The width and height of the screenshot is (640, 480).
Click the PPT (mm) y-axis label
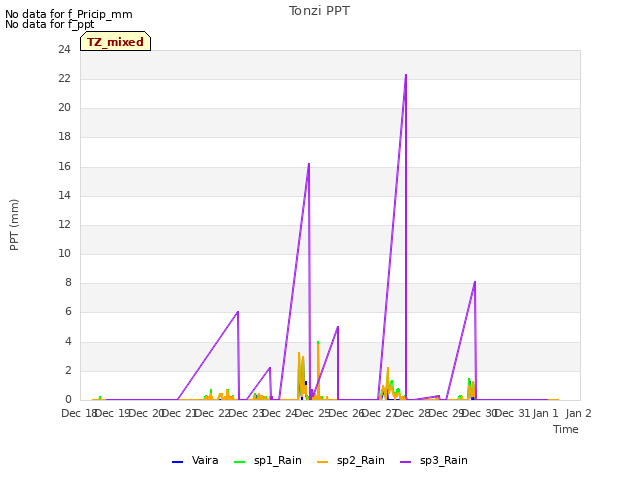pos(14,224)
